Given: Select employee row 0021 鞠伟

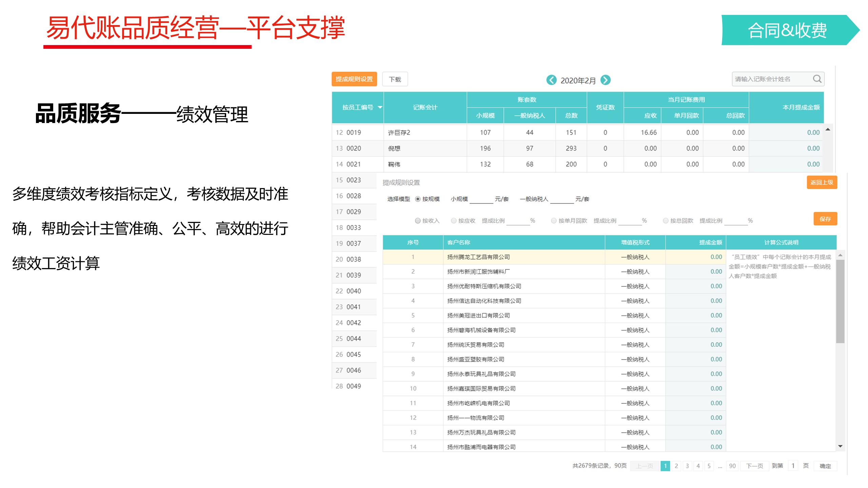Looking at the screenshot, I should (578, 164).
